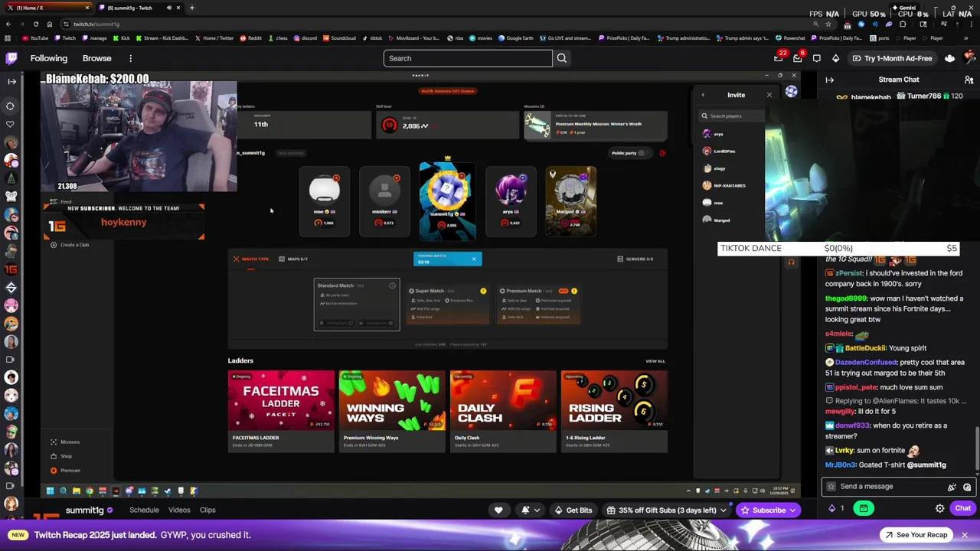Open the three-dot More menu
This screenshot has width=980, height=551.
[x=131, y=58]
